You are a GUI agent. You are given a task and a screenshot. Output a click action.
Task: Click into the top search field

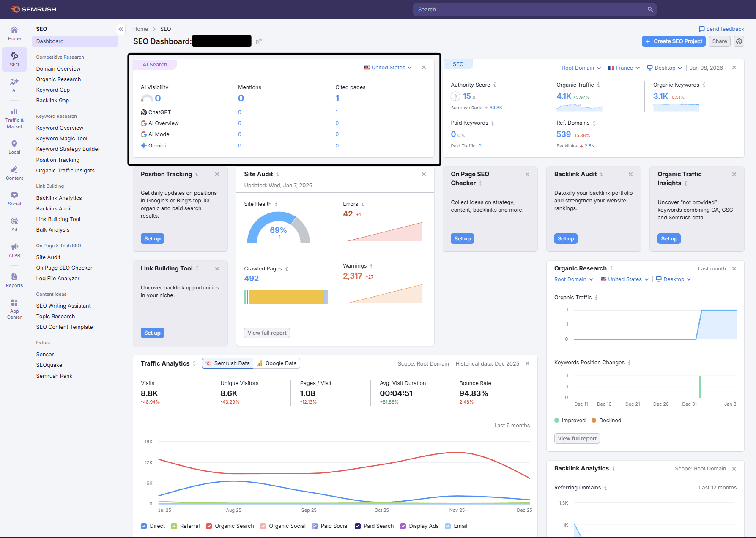(528, 9)
